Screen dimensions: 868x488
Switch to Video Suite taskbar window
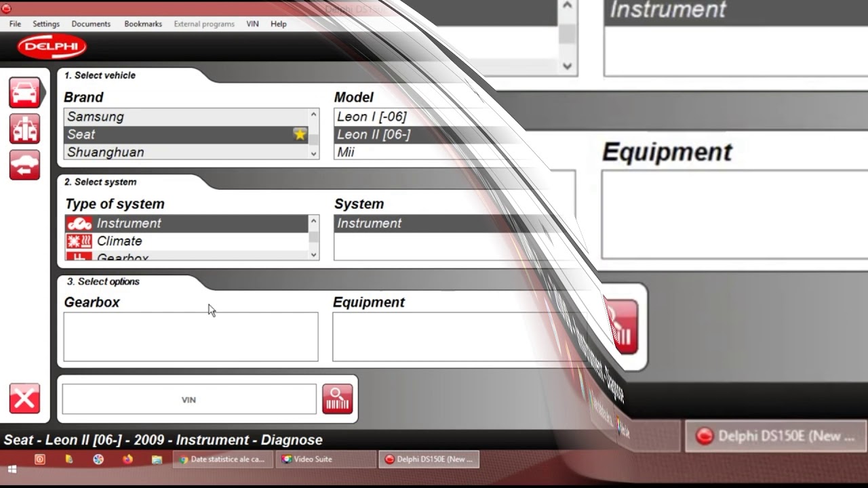[325, 460]
